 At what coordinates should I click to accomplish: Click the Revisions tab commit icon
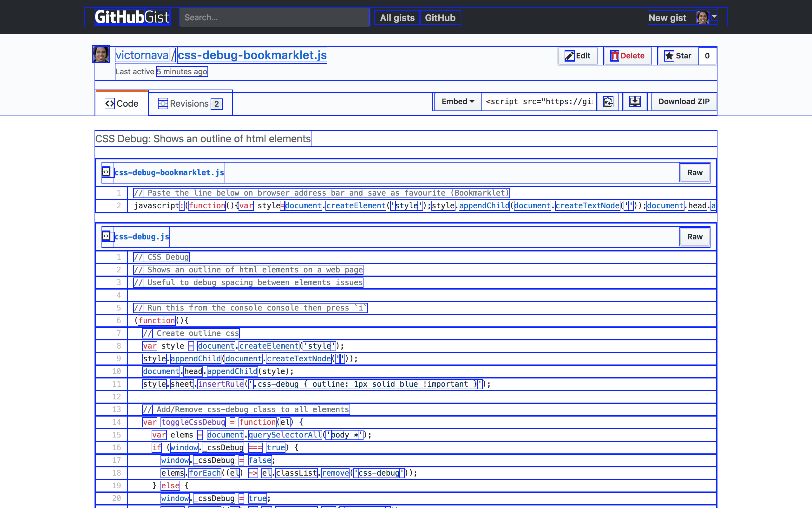click(x=163, y=103)
